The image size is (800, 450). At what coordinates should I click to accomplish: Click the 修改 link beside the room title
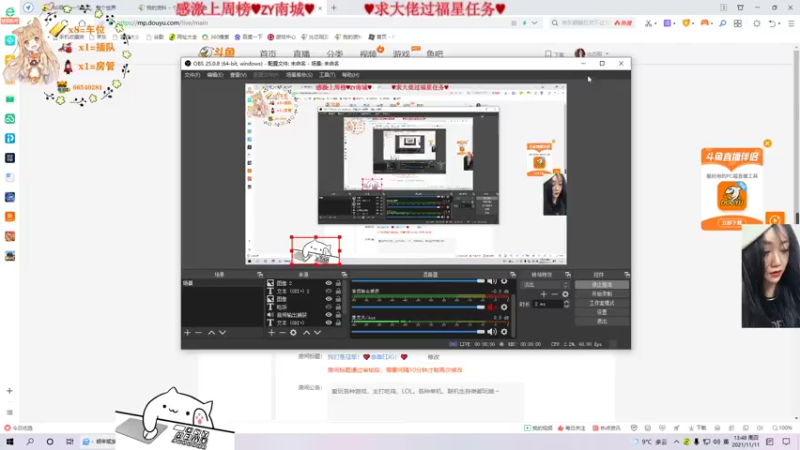tap(433, 357)
